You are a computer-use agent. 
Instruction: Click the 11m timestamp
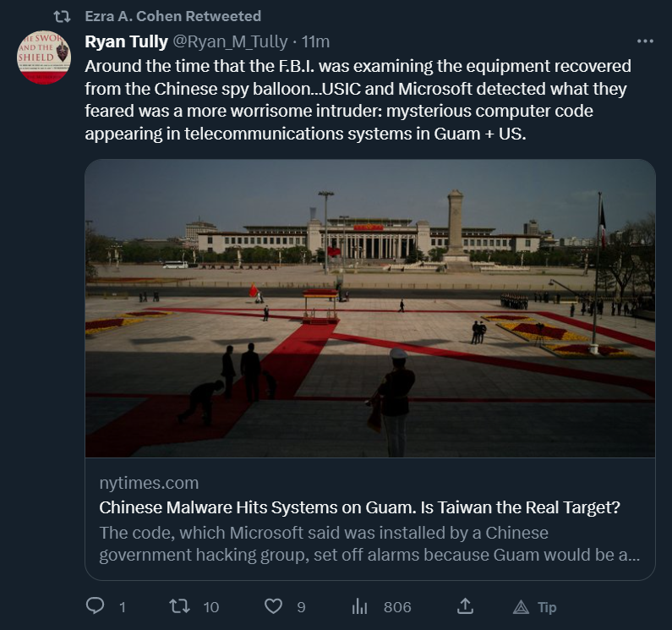tap(316, 41)
